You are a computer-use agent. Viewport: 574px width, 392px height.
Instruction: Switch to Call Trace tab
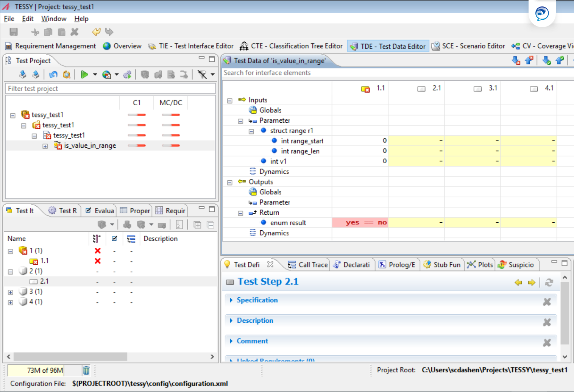(307, 265)
